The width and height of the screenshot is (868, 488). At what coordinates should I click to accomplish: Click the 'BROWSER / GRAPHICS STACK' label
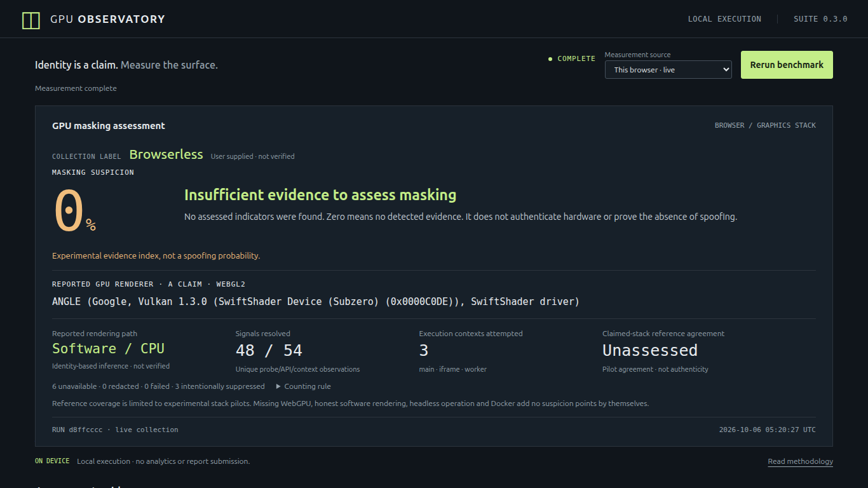point(765,125)
